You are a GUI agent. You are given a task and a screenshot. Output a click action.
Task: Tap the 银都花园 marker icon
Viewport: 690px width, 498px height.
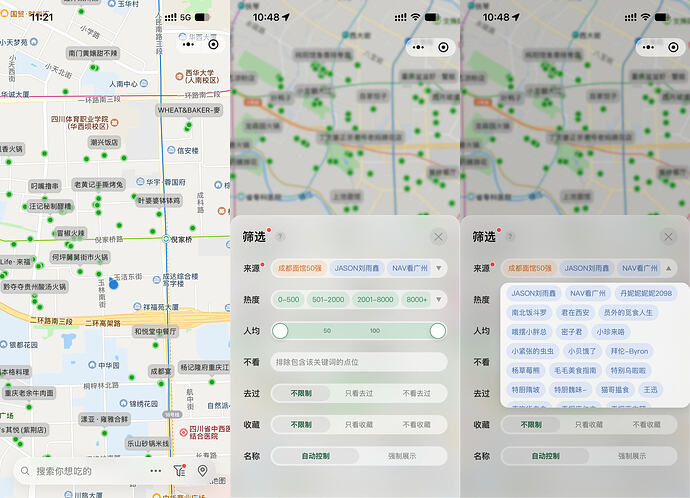[4, 344]
